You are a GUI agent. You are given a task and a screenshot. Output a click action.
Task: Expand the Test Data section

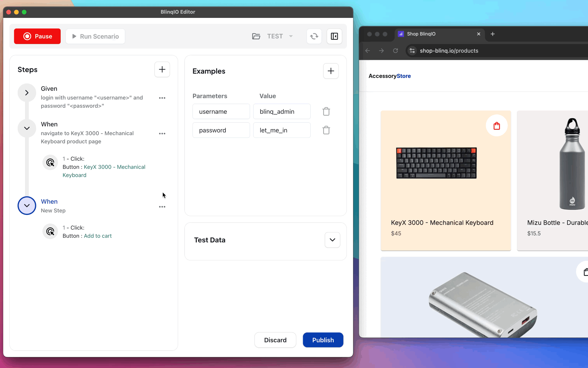pyautogui.click(x=332, y=240)
